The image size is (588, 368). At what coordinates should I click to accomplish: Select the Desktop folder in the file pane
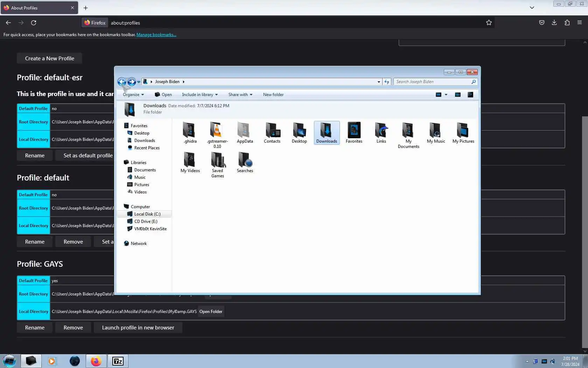click(x=299, y=133)
